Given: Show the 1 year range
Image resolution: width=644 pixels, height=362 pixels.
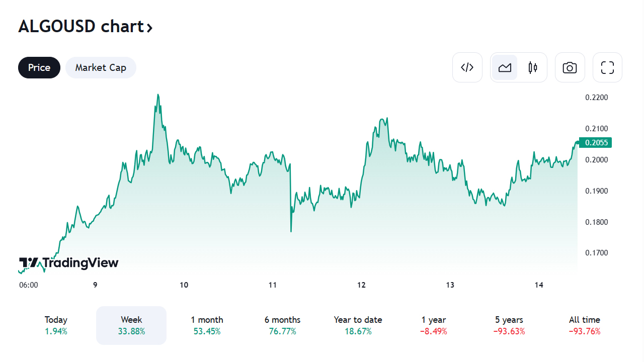Looking at the screenshot, I should (434, 325).
